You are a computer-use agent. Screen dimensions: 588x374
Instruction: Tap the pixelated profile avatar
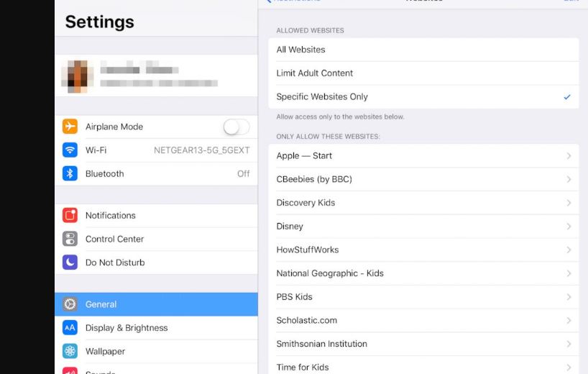pos(77,76)
